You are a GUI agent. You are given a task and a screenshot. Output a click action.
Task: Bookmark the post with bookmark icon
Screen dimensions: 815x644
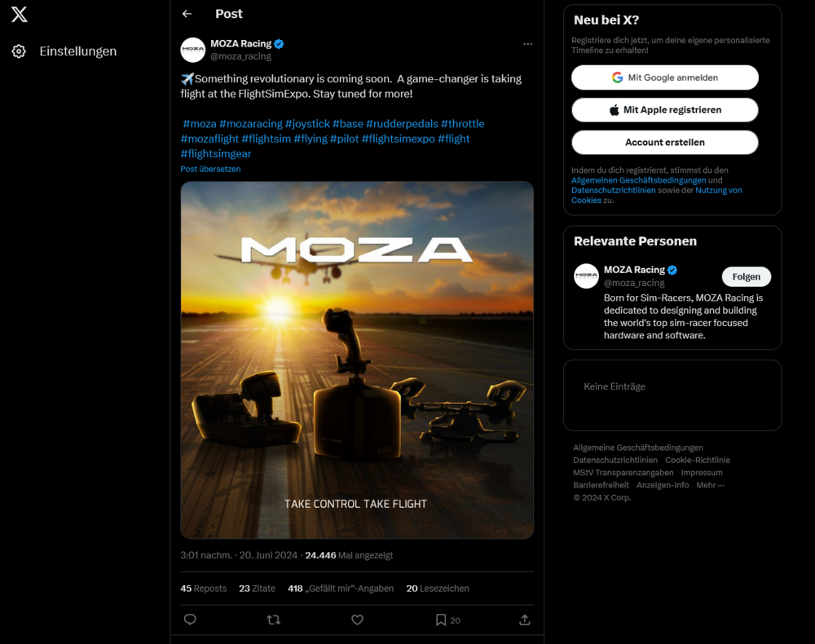(441, 620)
